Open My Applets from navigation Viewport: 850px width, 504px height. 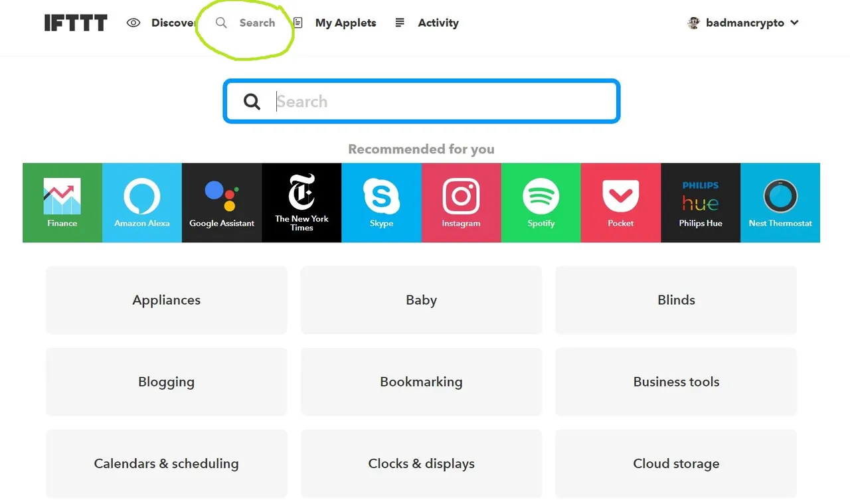(x=345, y=23)
